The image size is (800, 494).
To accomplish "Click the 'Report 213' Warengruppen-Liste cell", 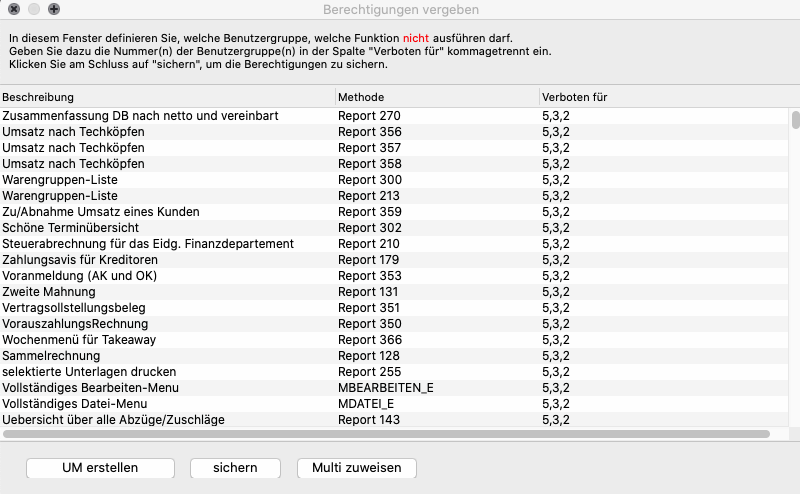I will pyautogui.click(x=369, y=196).
